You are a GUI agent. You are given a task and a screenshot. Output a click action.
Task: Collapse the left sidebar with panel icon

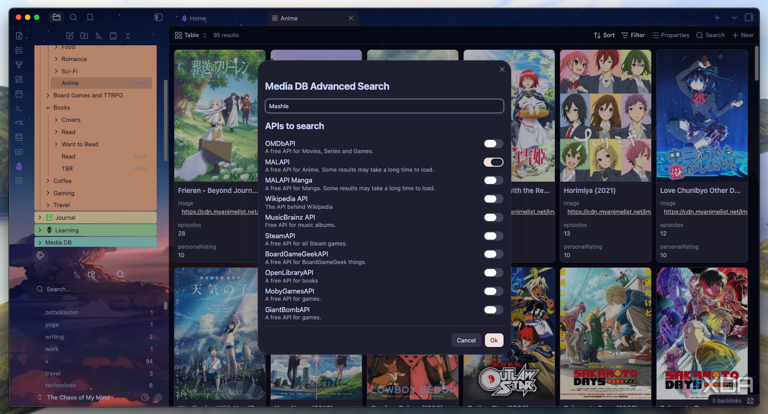158,17
